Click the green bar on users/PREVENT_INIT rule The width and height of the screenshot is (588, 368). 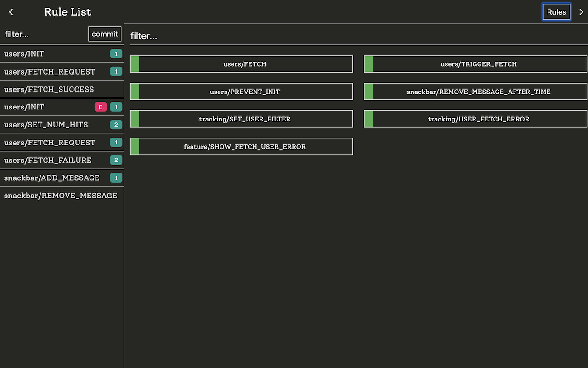pos(135,92)
